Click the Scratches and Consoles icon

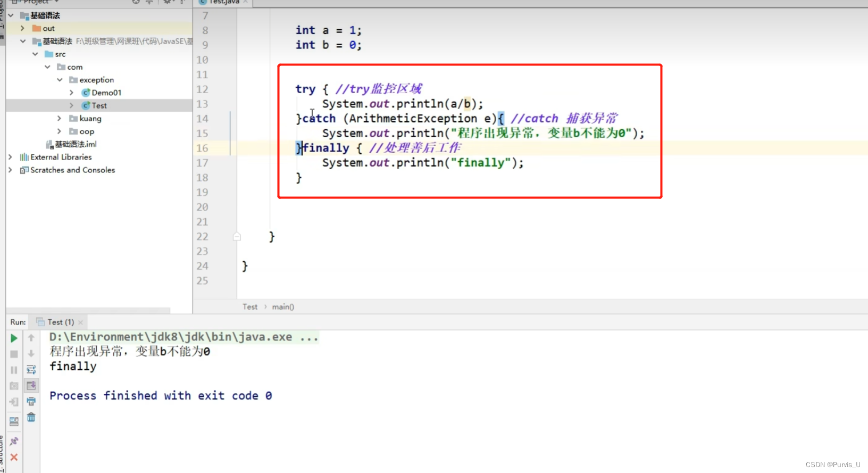pos(24,170)
